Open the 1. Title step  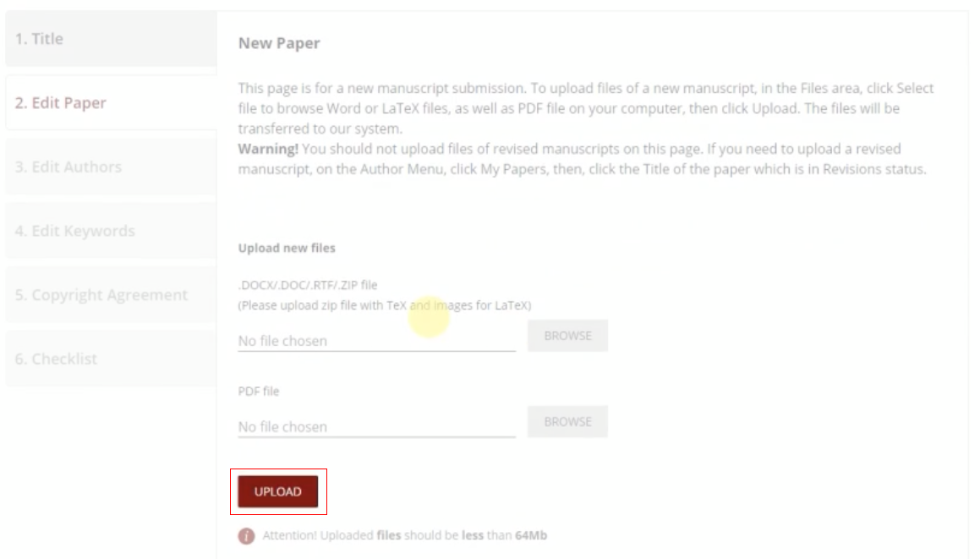(112, 39)
